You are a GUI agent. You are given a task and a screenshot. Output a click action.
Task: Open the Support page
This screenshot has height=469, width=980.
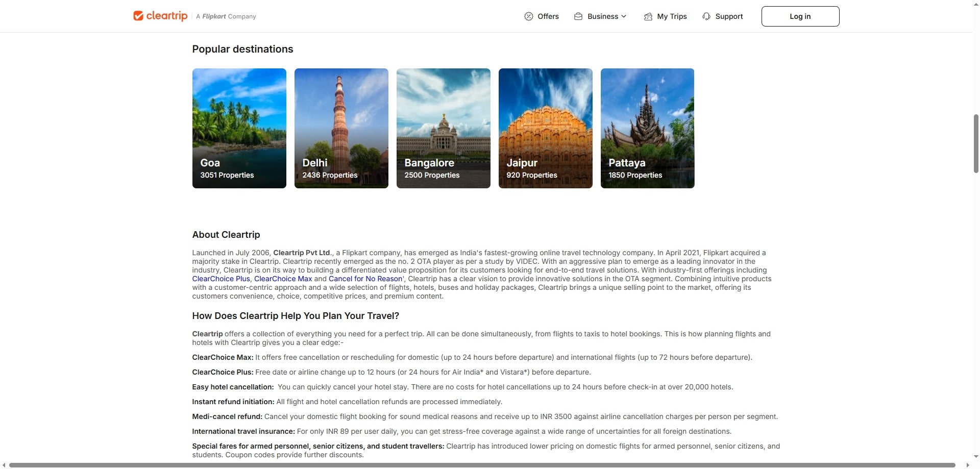[x=729, y=16]
